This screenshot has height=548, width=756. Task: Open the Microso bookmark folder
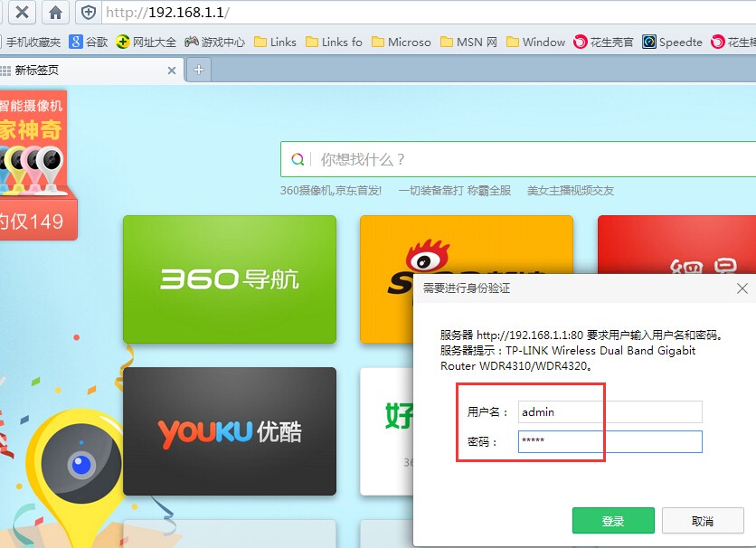pyautogui.click(x=402, y=43)
